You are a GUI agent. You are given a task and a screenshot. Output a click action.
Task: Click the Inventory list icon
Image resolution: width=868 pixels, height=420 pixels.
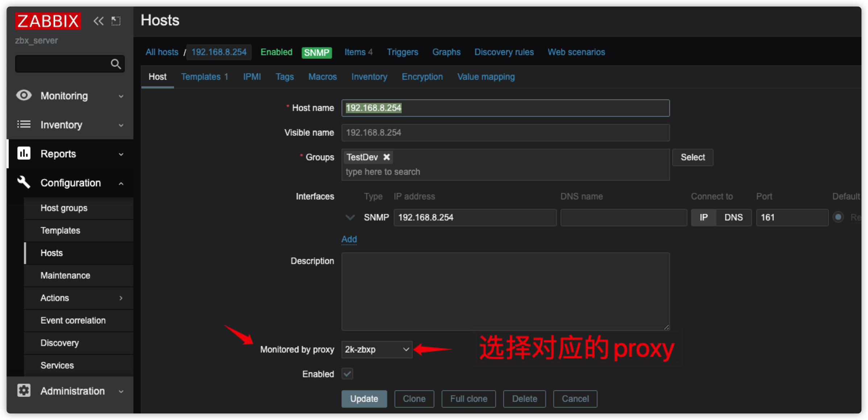[24, 124]
